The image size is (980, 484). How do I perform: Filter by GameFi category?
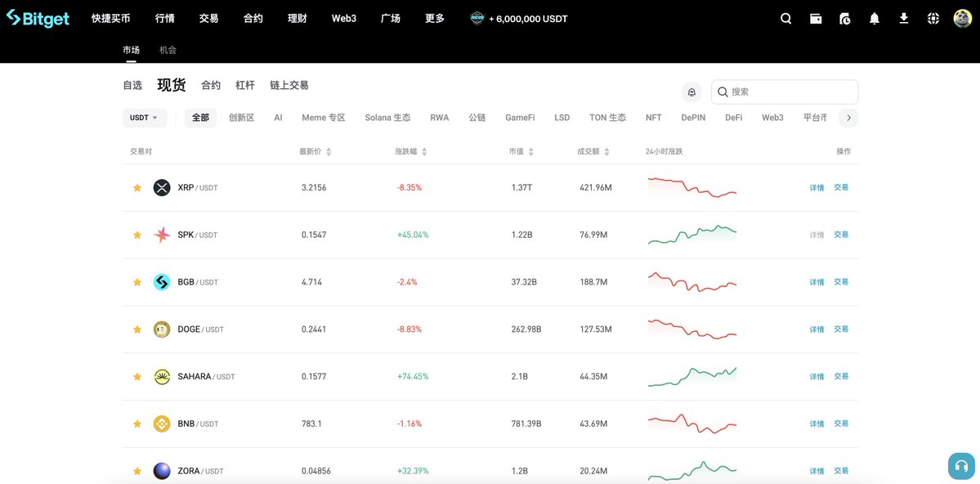pos(520,118)
